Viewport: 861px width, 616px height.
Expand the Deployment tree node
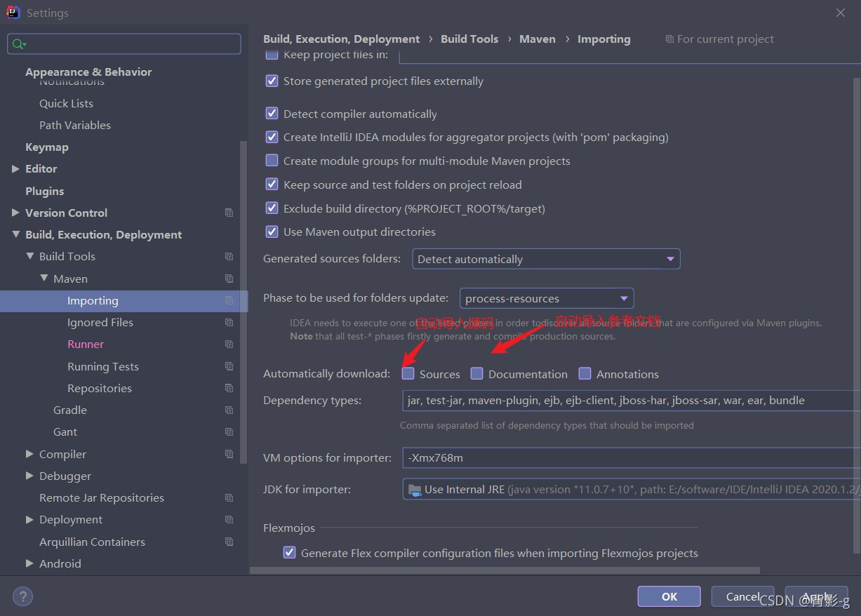point(29,519)
